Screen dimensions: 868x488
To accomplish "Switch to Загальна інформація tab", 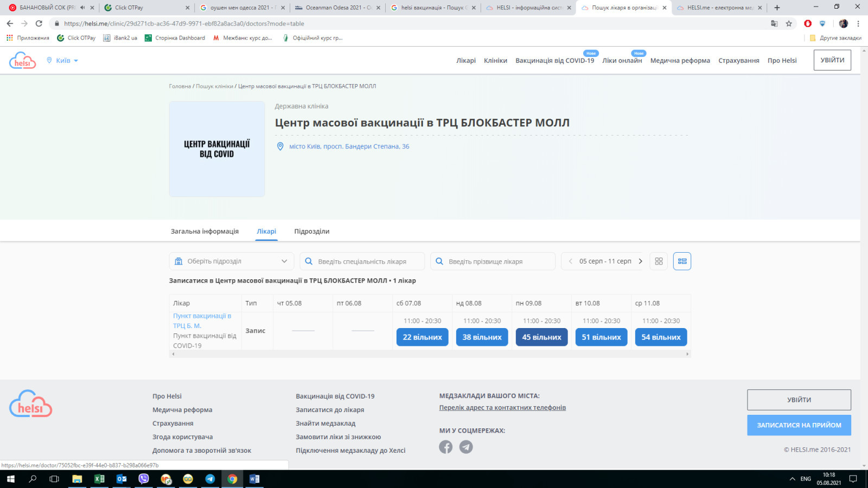I will click(205, 231).
